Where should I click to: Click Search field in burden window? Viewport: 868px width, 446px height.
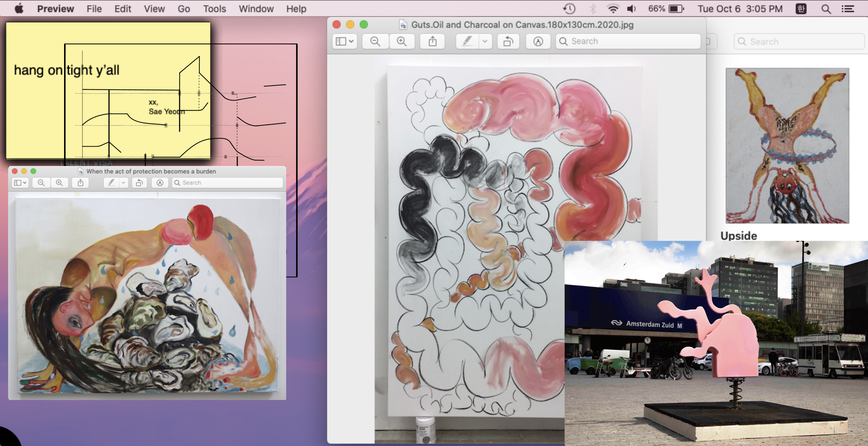228,183
